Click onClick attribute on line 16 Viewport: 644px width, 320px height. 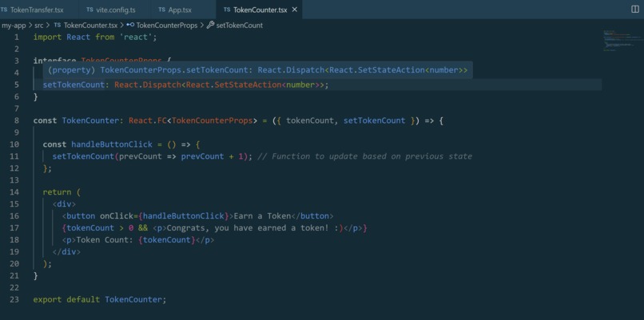click(x=117, y=215)
